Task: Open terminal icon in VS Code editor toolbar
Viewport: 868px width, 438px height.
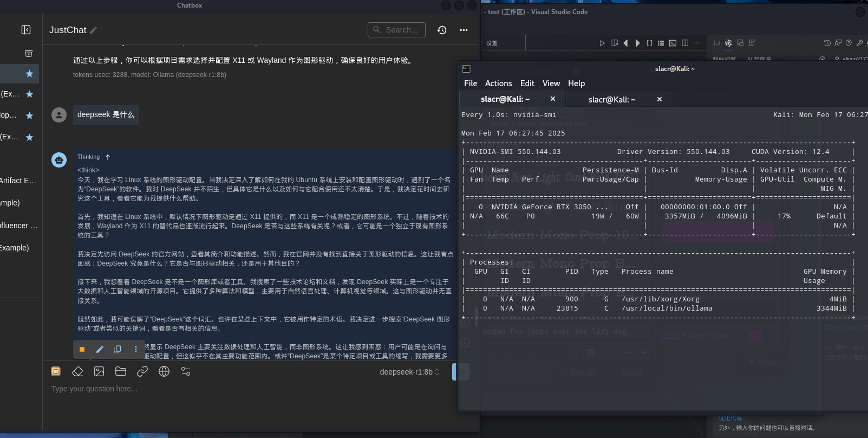Action: [673, 43]
